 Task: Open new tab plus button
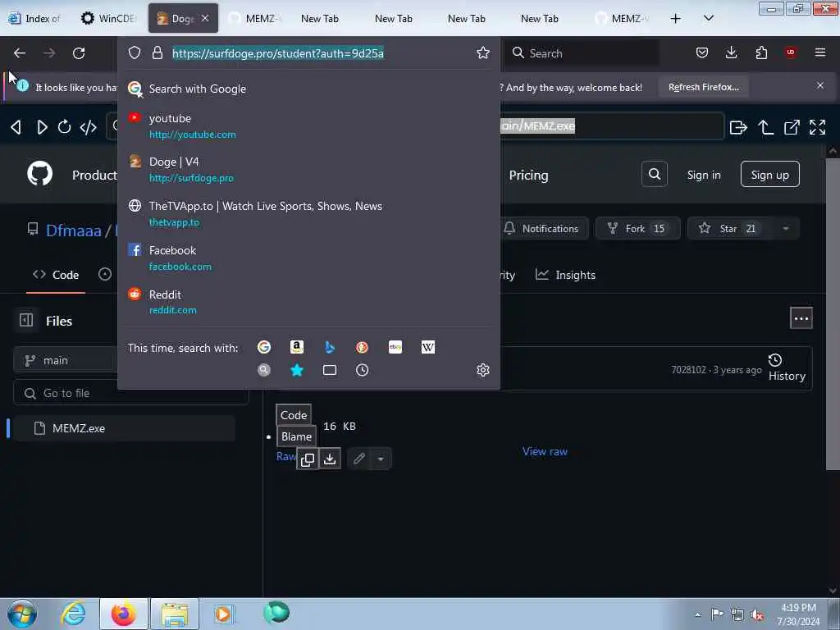[x=676, y=18]
